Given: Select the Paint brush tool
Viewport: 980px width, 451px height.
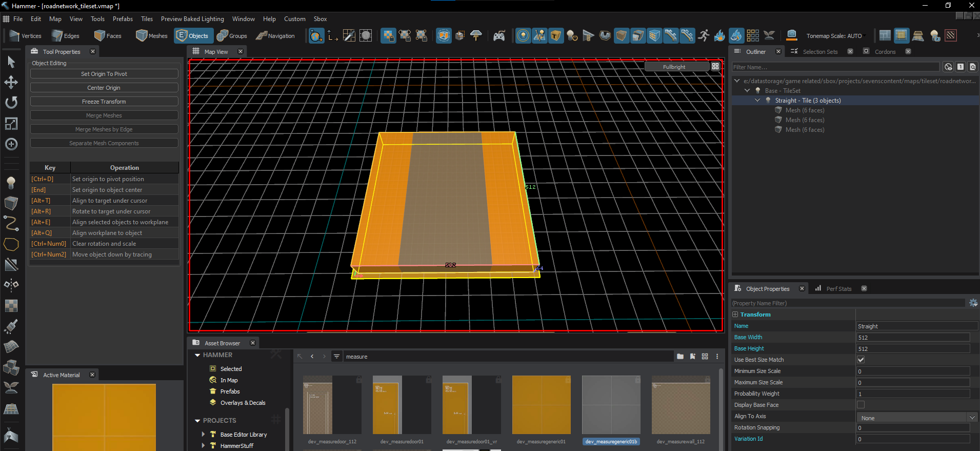Looking at the screenshot, I should coord(11,326).
